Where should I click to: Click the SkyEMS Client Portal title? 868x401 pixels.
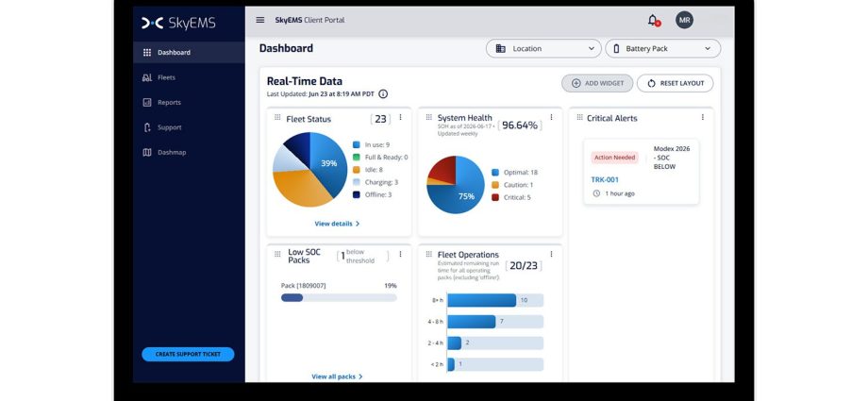[x=309, y=20]
